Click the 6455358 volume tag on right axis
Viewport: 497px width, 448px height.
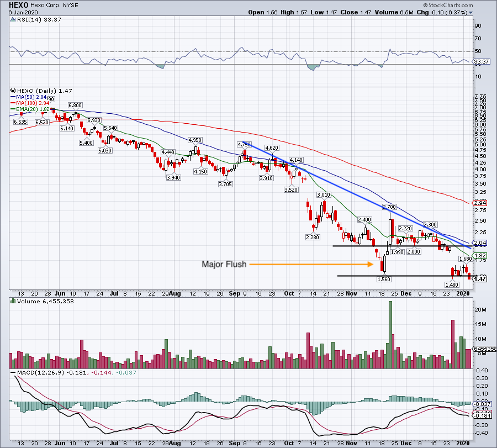pos(485,349)
